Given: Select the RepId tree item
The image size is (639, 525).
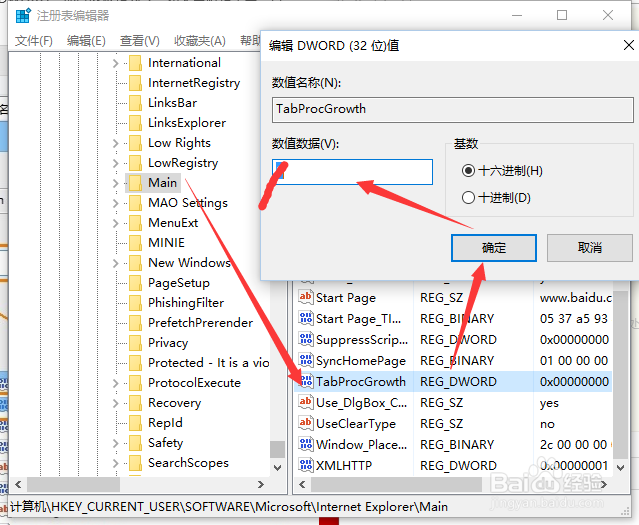Looking at the screenshot, I should (165, 423).
